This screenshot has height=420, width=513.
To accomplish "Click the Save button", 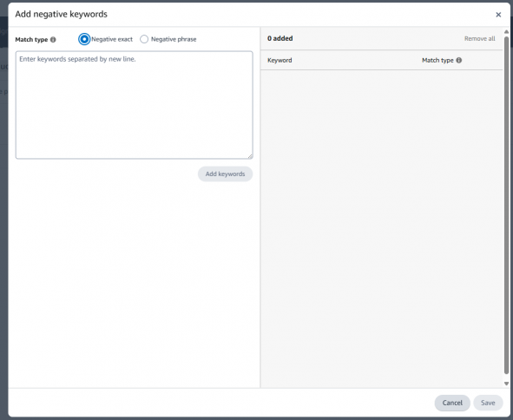I will click(488, 403).
